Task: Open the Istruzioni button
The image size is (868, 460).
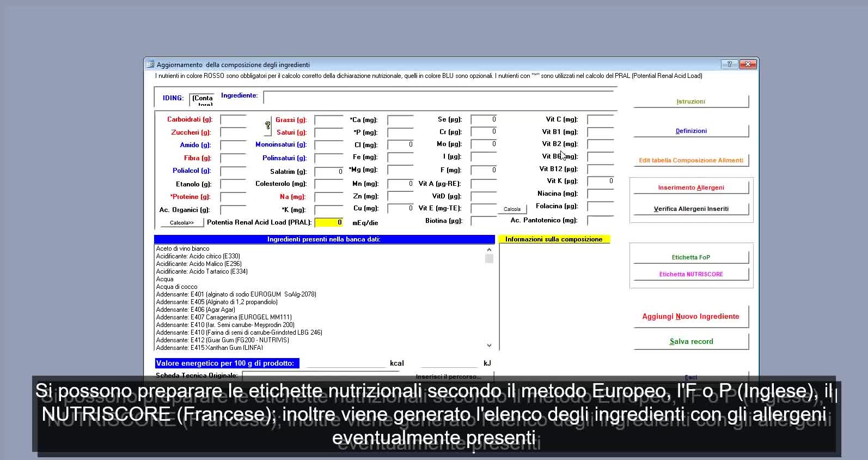Action: point(691,101)
